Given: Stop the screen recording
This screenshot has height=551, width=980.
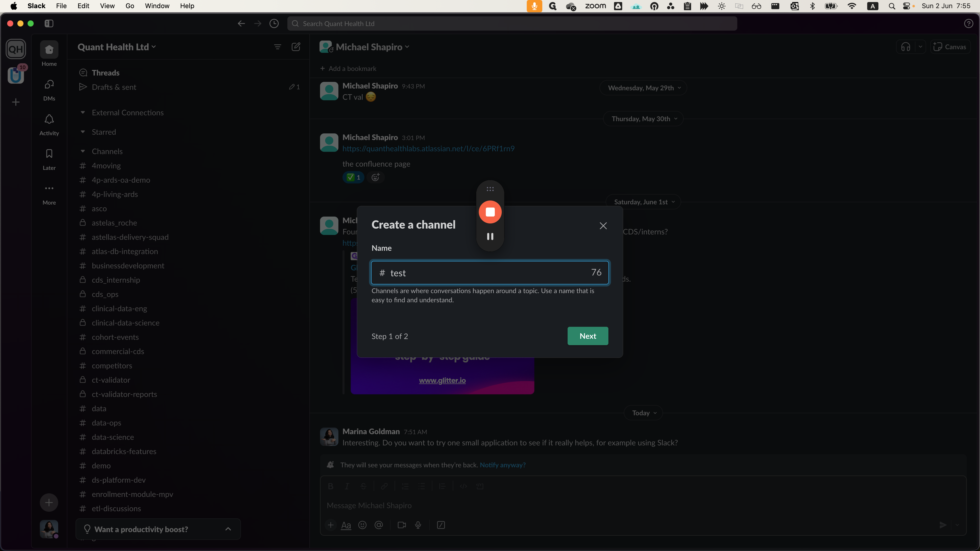Looking at the screenshot, I should click(490, 212).
